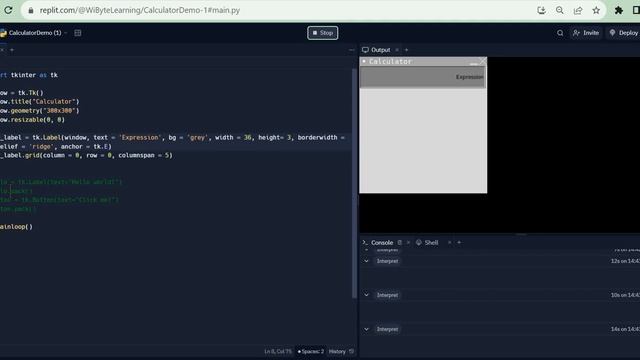Click the 12s on timestamp text
This screenshot has width=640, height=360.
pos(625,261)
